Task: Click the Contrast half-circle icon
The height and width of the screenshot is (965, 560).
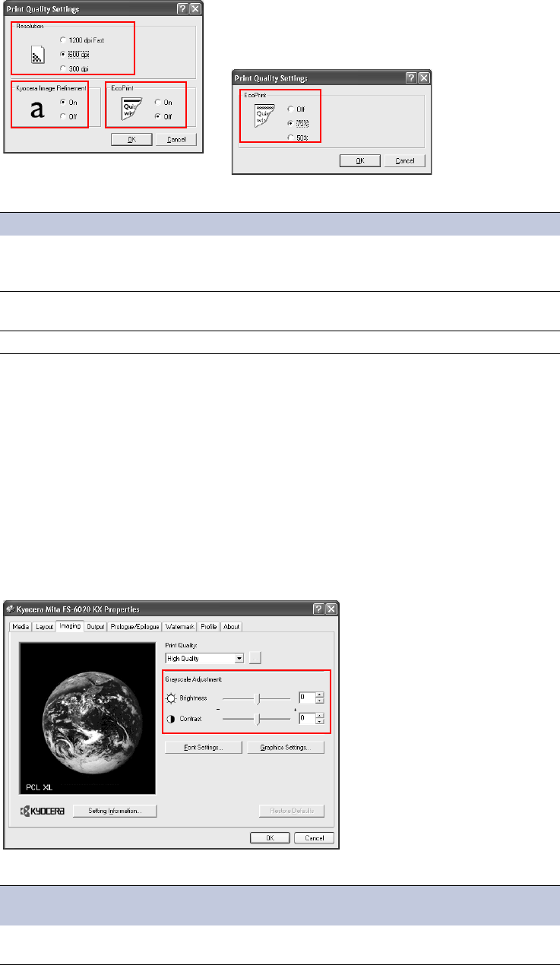Action: tap(170, 718)
